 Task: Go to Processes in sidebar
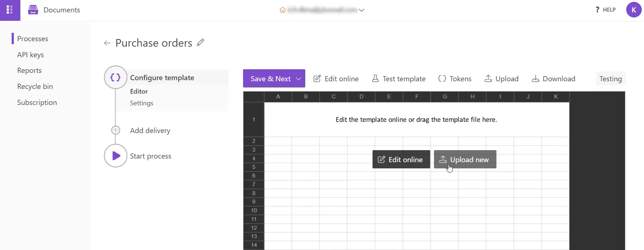(x=32, y=39)
